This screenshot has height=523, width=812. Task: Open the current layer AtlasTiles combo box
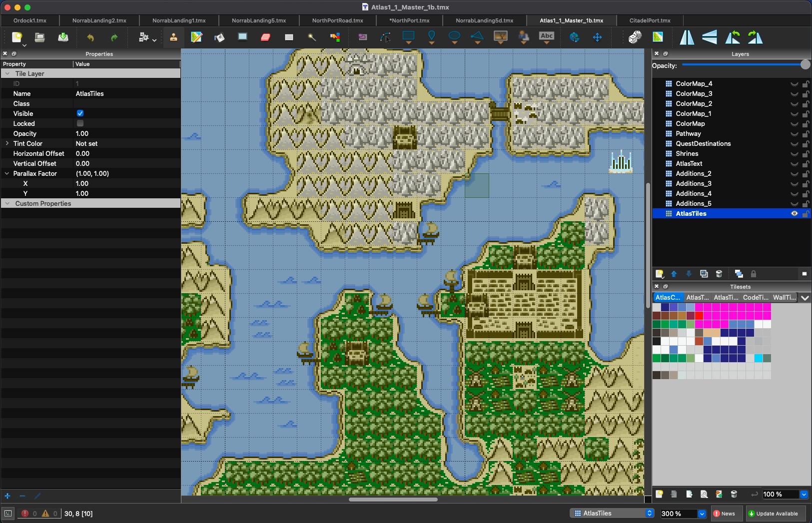[613, 514]
